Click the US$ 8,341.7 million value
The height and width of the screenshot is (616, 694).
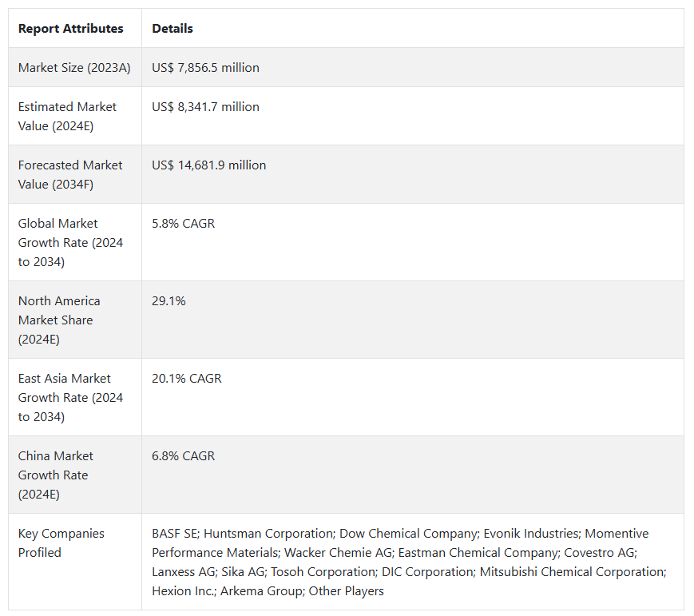click(x=205, y=107)
